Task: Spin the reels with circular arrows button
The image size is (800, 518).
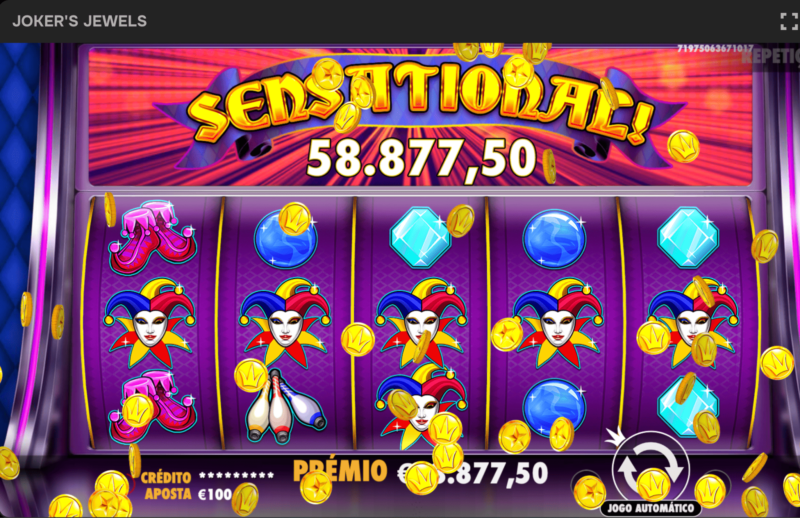Action: coord(650,467)
